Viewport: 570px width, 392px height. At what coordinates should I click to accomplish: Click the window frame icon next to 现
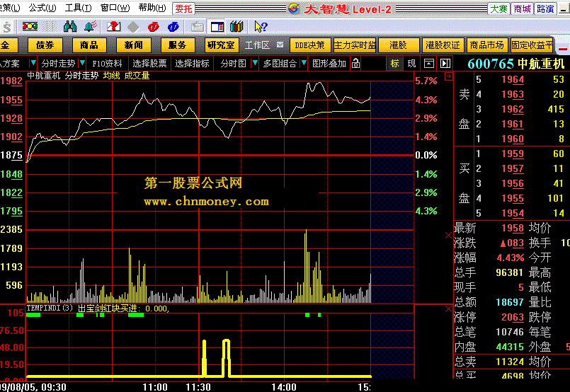pyautogui.click(x=429, y=64)
